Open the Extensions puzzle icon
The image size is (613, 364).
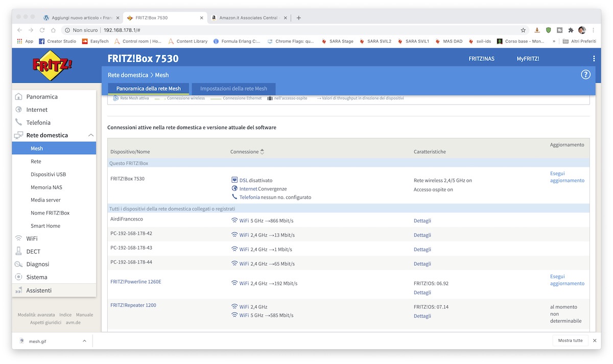coord(571,30)
